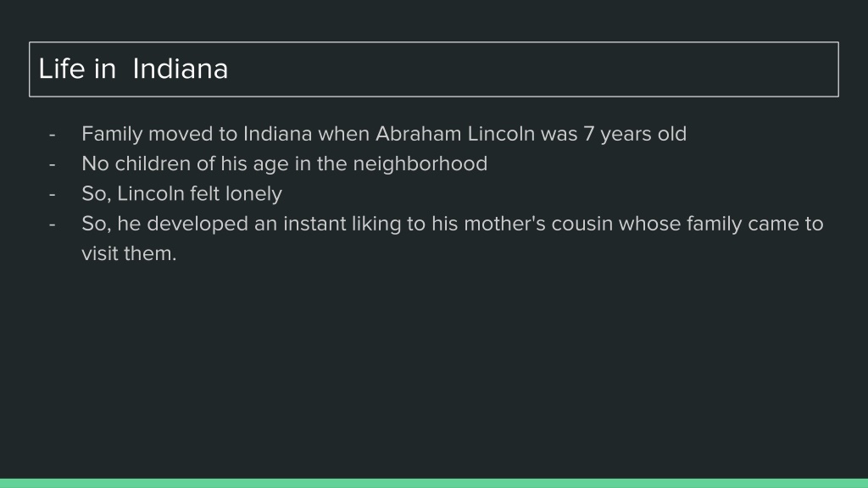Click the first bullet dash before 'Family moved'
The image size is (868, 488).
pyautogui.click(x=52, y=135)
